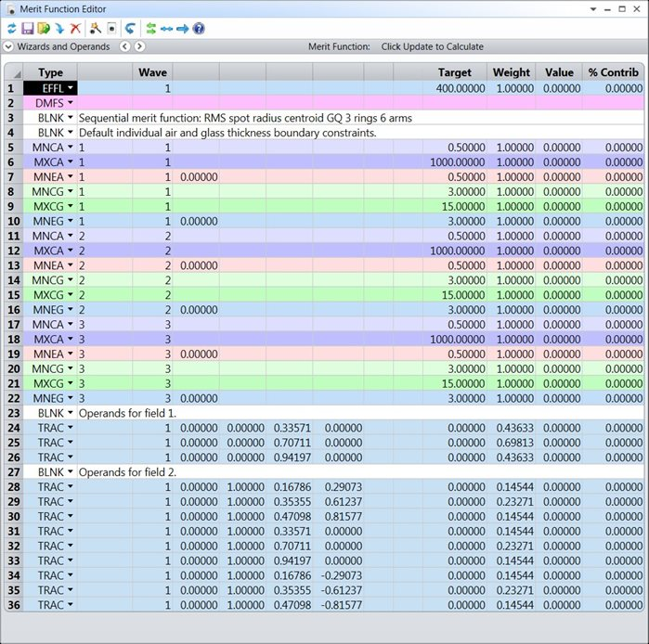Click the thickness boundary constraints comment in row 4
The image size is (649, 644).
(x=227, y=133)
